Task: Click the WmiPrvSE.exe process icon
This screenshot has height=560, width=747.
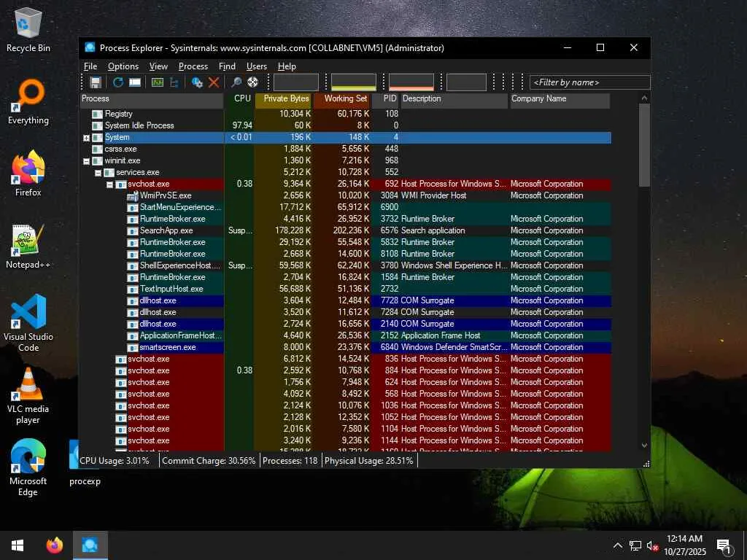Action: tap(133, 195)
